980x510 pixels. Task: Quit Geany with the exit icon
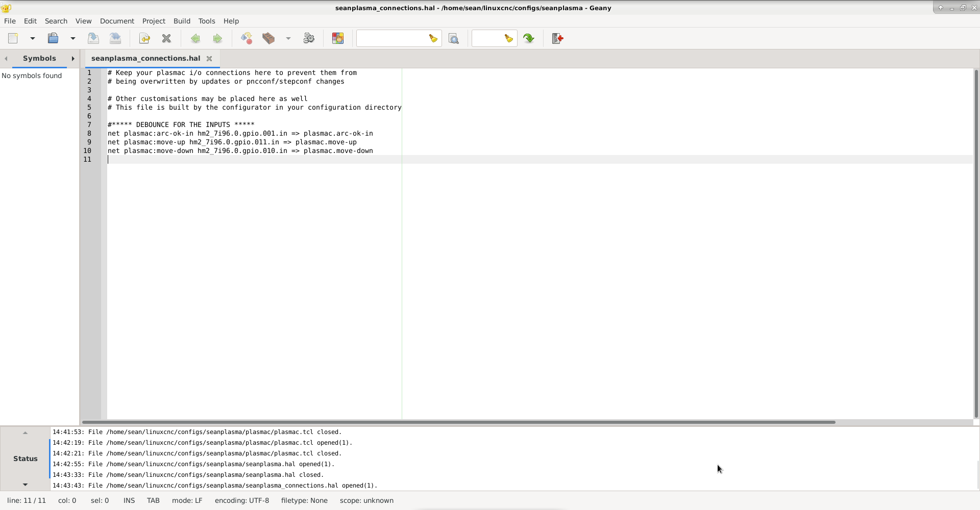coord(558,38)
